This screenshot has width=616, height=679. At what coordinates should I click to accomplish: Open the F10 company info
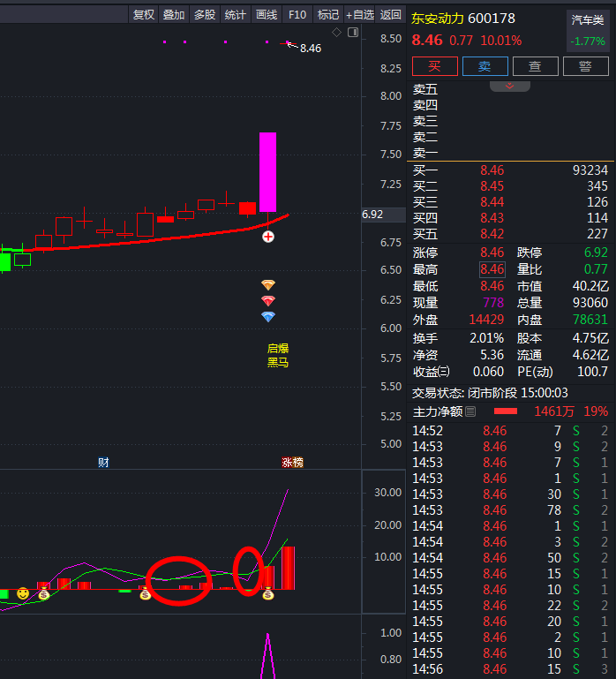tap(297, 15)
